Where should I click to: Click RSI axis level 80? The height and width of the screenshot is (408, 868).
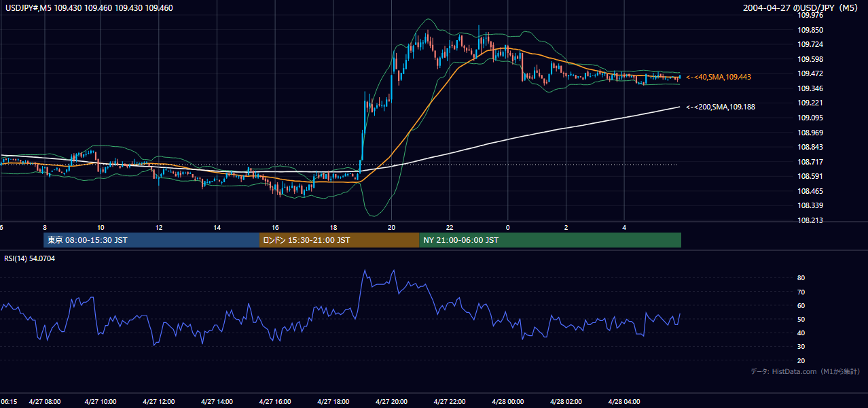pos(801,278)
